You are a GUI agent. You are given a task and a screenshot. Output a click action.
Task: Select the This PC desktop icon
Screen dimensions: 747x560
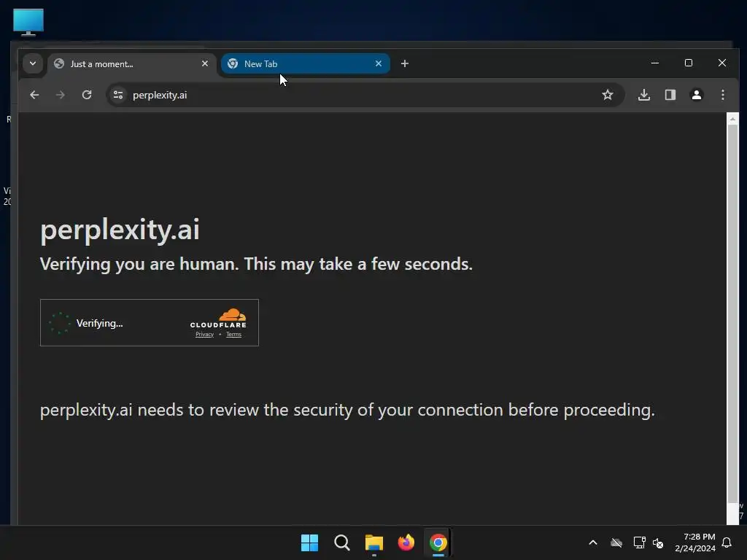[28, 22]
